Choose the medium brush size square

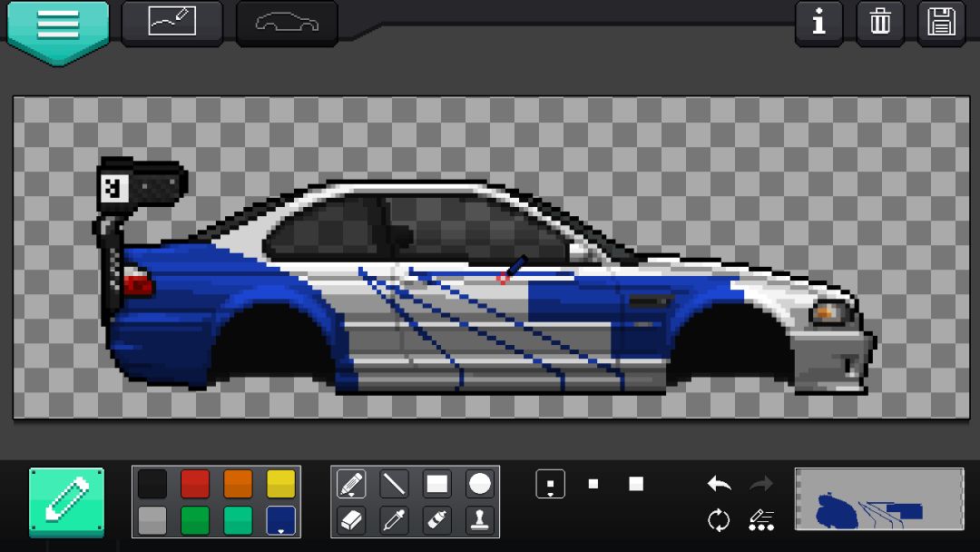coord(593,484)
